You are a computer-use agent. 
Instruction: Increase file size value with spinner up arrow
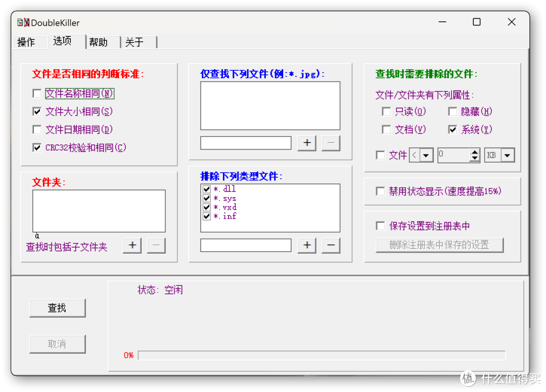click(474, 152)
